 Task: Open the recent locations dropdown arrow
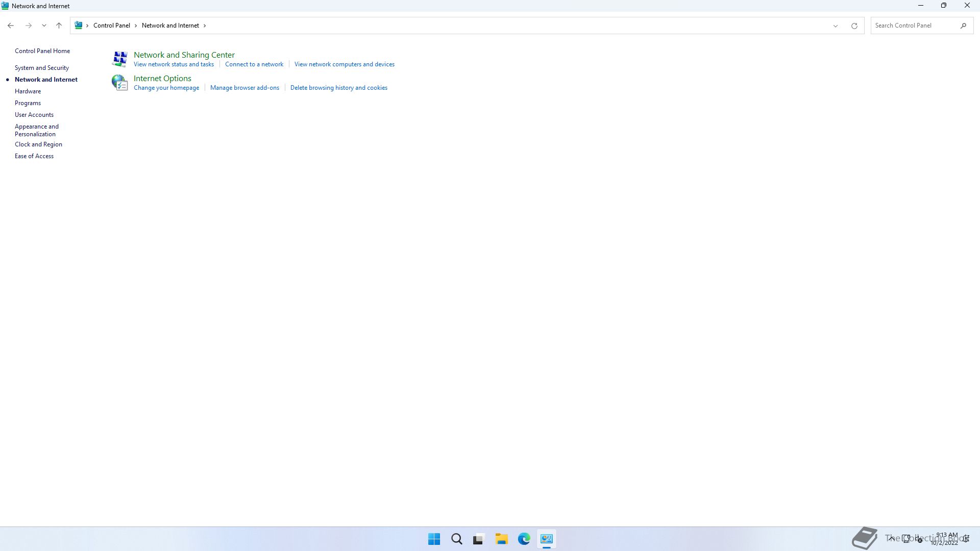tap(44, 26)
